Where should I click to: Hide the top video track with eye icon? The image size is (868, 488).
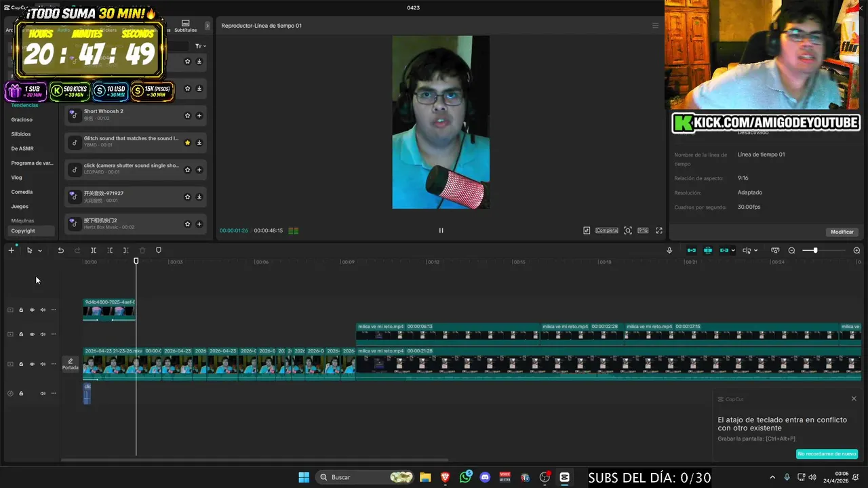(32, 310)
